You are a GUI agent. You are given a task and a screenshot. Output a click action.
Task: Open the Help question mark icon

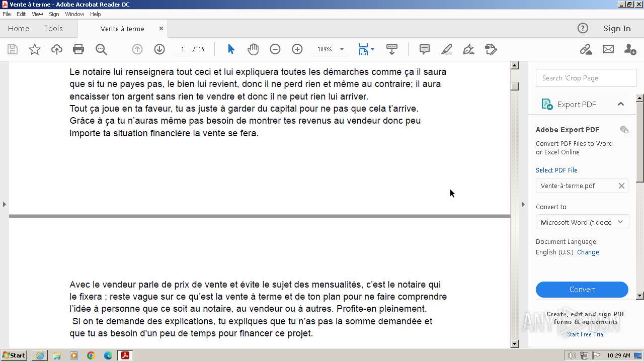(583, 28)
